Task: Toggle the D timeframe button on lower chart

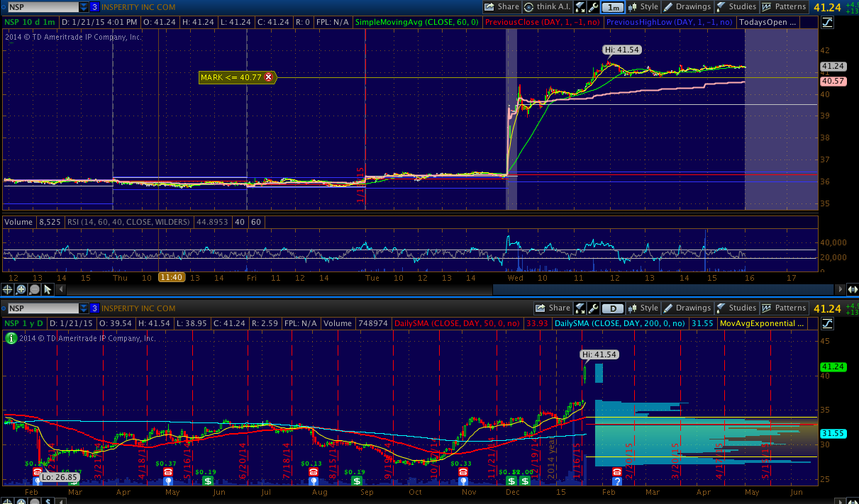Action: click(x=612, y=308)
